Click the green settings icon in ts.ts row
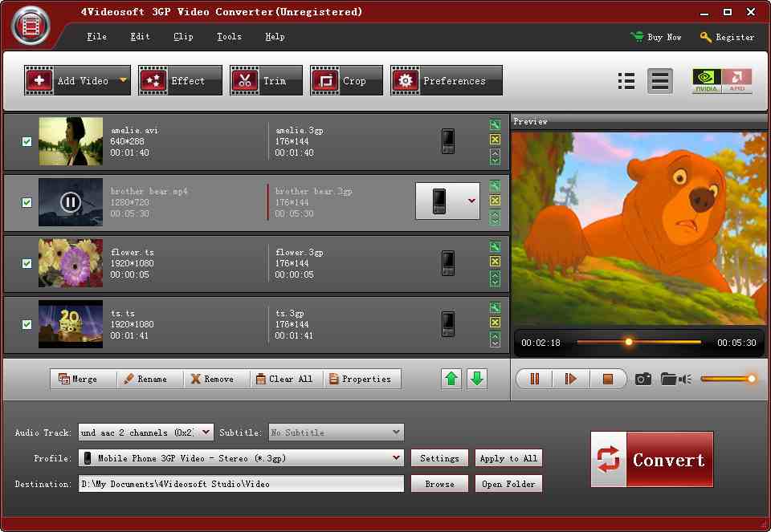Screen dimensions: 771x532 point(496,307)
